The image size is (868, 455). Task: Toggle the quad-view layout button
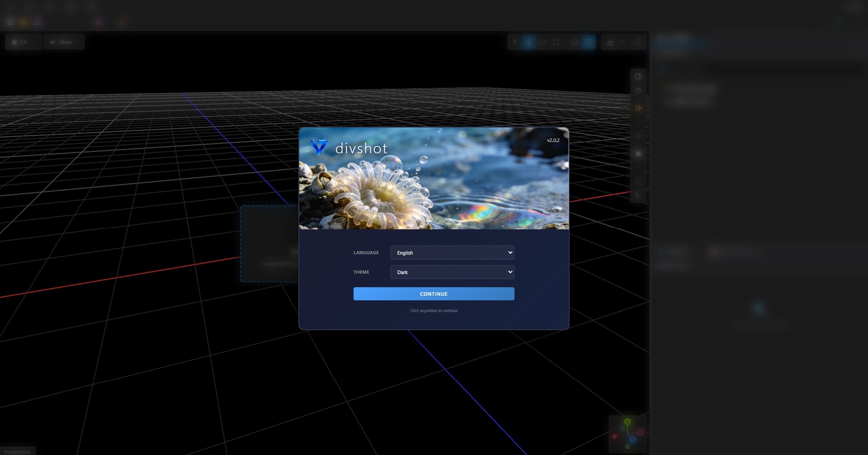pos(638,42)
